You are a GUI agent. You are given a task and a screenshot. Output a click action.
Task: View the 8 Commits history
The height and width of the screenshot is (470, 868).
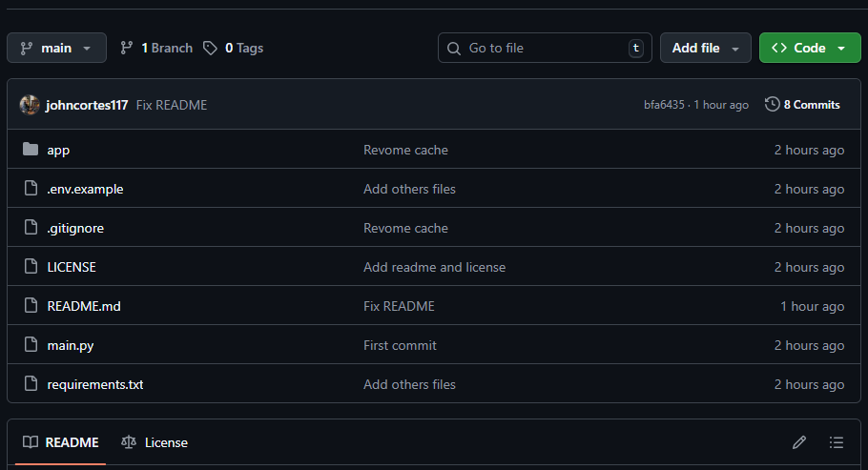click(x=811, y=105)
